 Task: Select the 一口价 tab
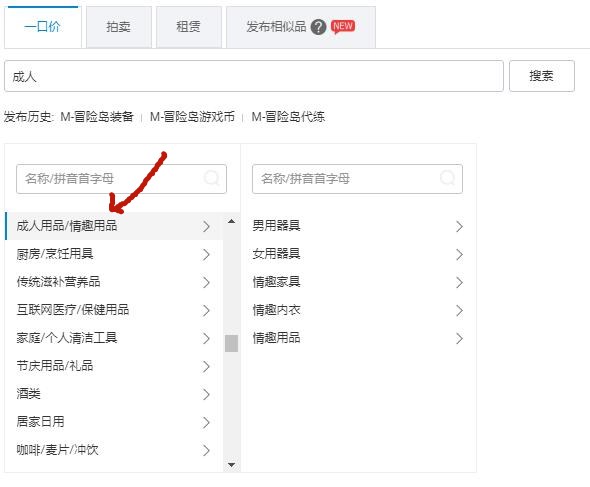(x=43, y=27)
